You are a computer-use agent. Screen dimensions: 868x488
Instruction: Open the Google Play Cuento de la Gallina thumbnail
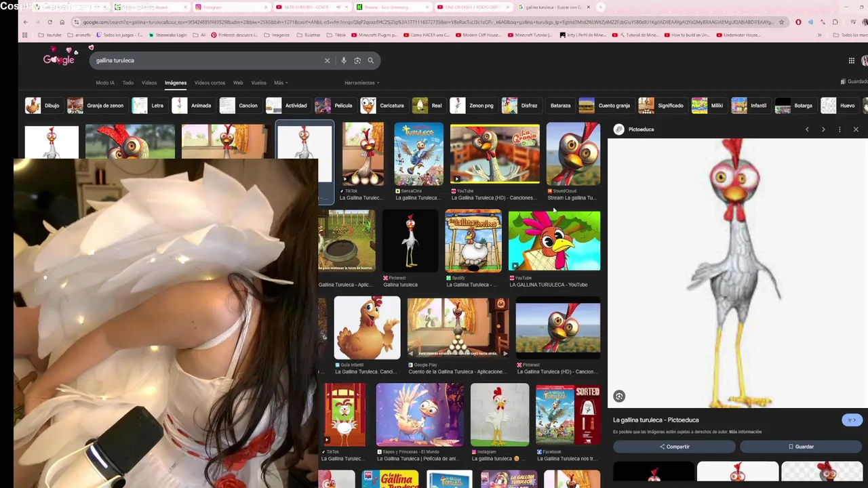click(x=458, y=328)
